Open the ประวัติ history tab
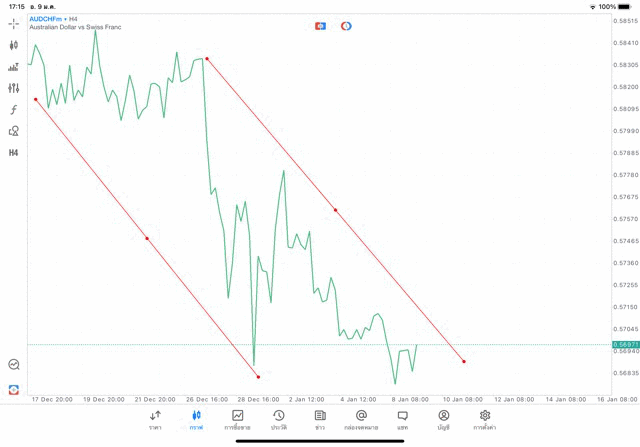Viewport: 640px width, 447px height. coord(278,420)
